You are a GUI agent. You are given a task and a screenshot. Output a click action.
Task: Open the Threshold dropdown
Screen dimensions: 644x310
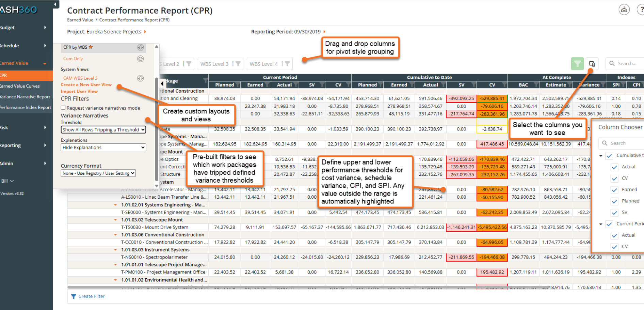coord(103,130)
